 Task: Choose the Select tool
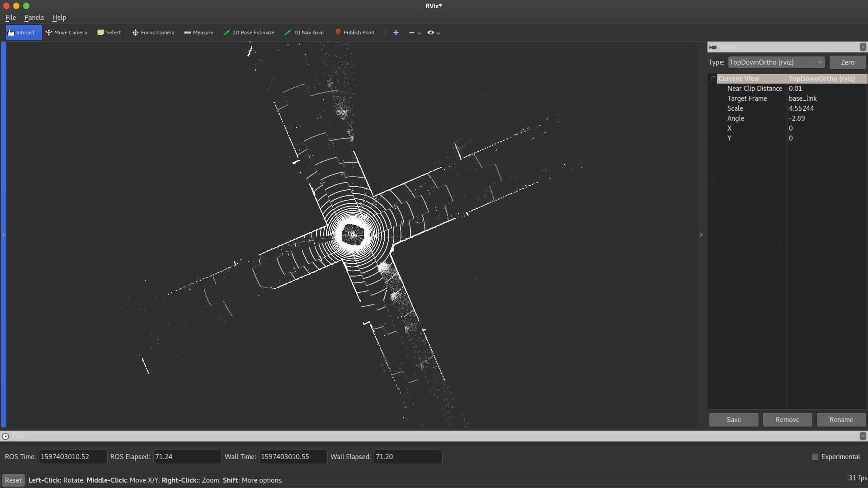[x=108, y=32]
